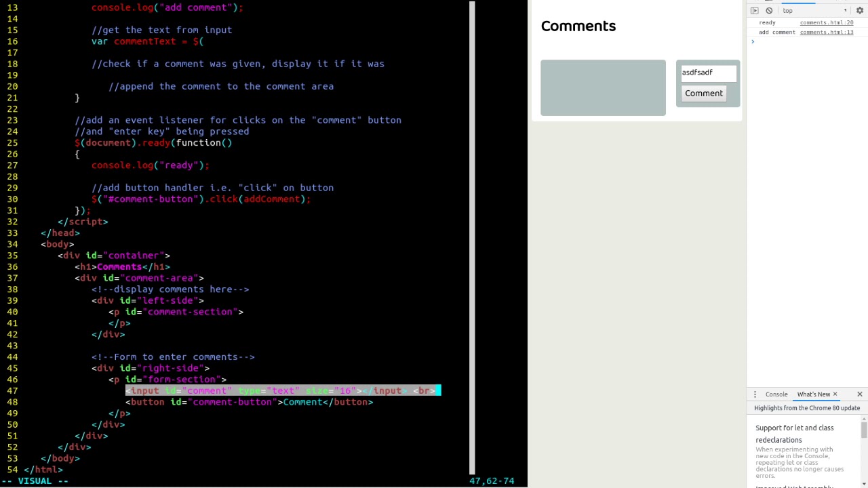Click '$(document).ready(function()' on line 25
This screenshot has width=868, height=488.
153,142
